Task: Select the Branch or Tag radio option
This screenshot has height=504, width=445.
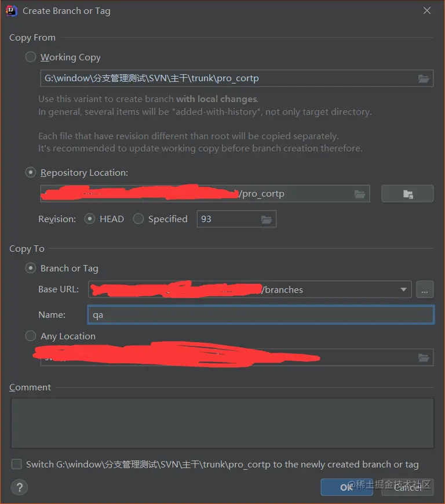Action: pyautogui.click(x=31, y=268)
